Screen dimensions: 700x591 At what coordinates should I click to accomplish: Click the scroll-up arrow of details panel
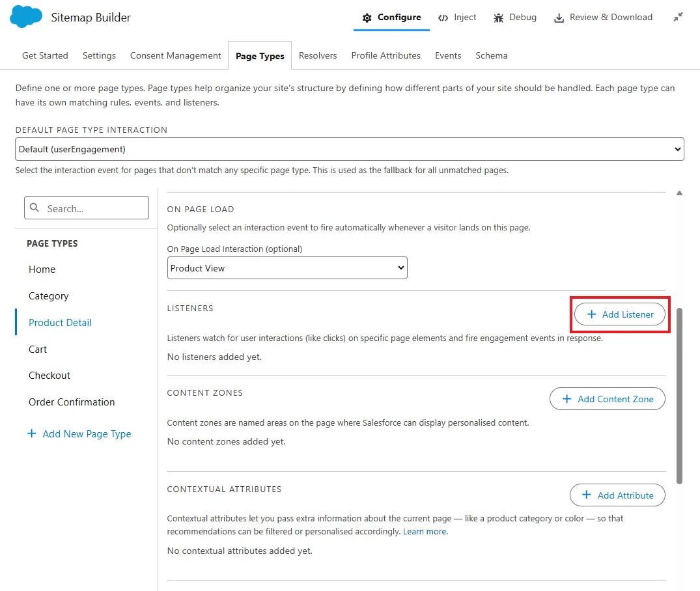tap(679, 193)
